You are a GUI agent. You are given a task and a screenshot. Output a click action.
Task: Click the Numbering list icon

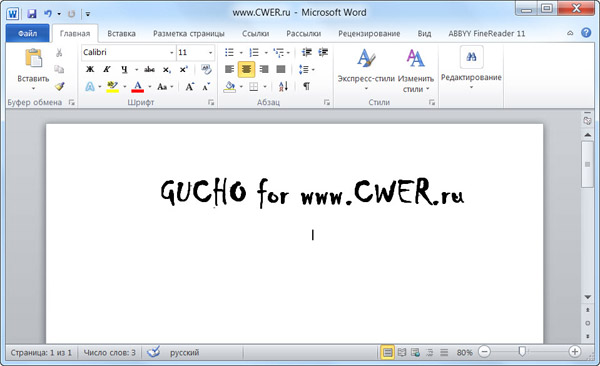coord(254,52)
